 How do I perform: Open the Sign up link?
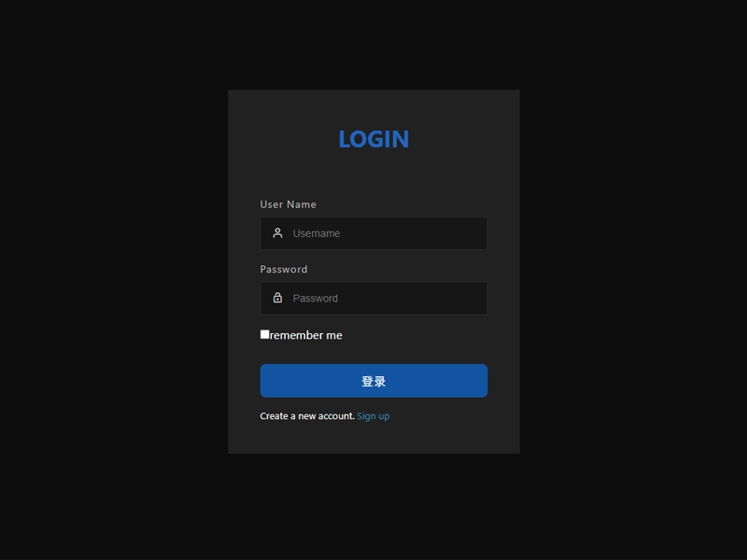(373, 416)
